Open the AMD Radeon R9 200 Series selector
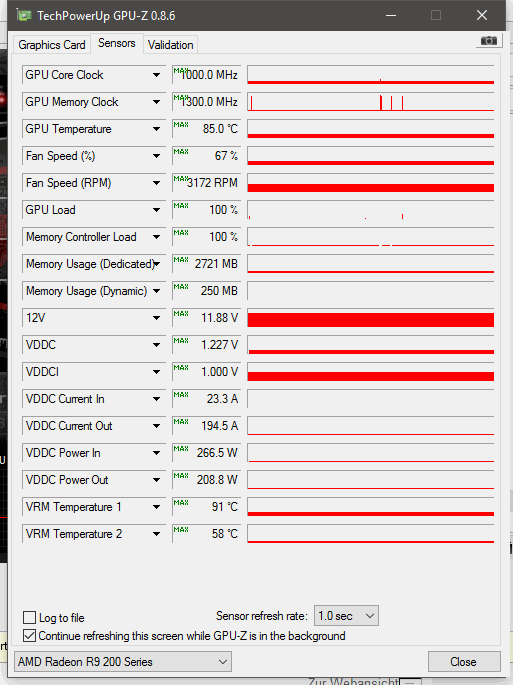The height and width of the screenshot is (685, 513). [x=123, y=661]
